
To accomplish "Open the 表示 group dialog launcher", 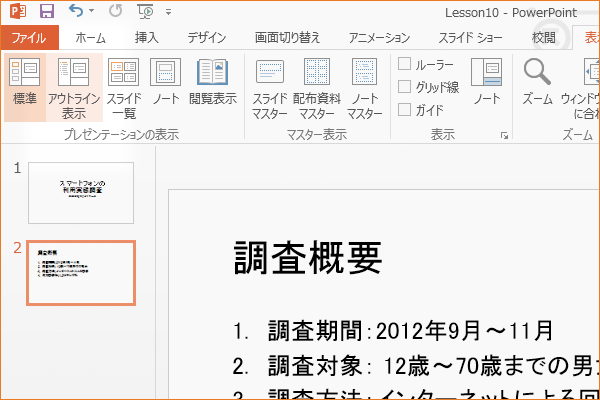I will tap(504, 135).
